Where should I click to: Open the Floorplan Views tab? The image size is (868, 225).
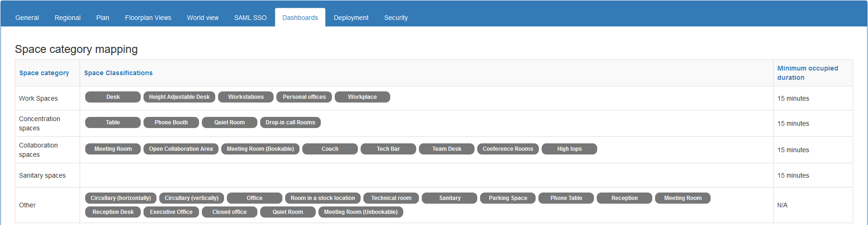[148, 18]
